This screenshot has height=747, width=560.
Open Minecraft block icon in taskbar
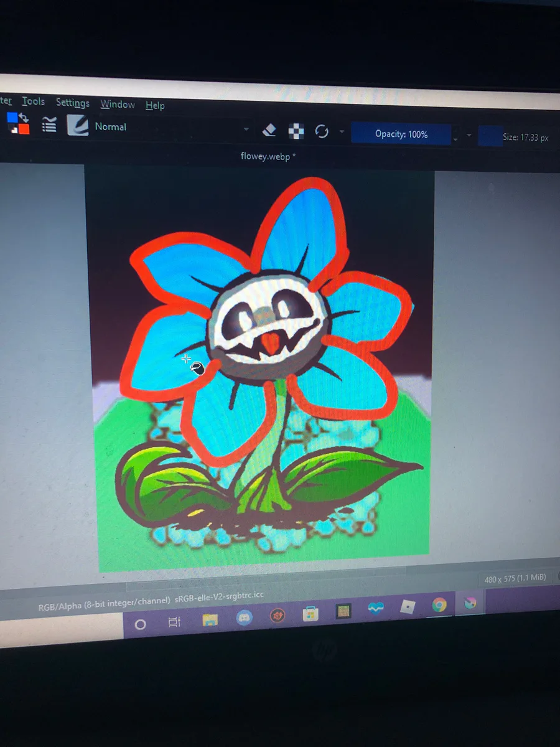coord(343,611)
